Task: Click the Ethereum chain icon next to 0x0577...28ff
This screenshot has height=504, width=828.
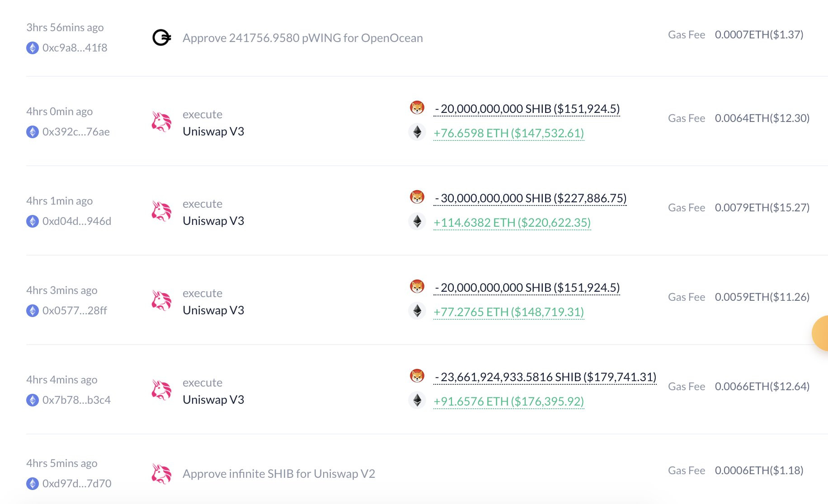Action: pos(33,311)
